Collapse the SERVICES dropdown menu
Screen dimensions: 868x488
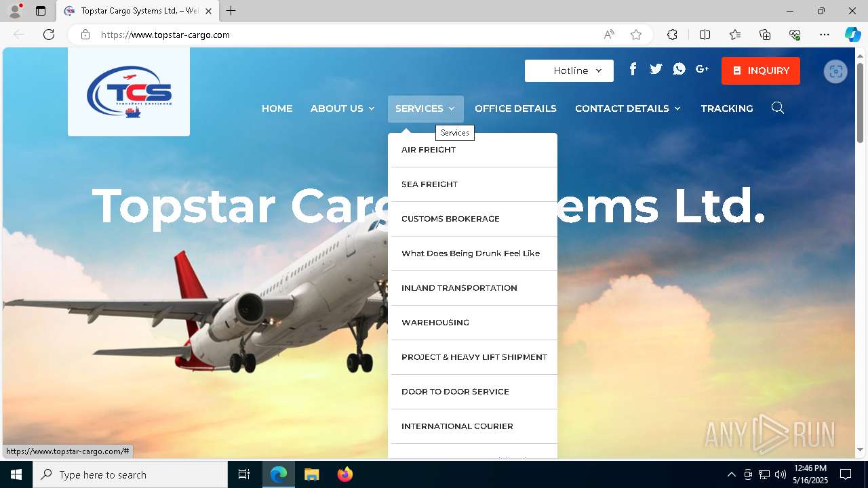click(425, 108)
